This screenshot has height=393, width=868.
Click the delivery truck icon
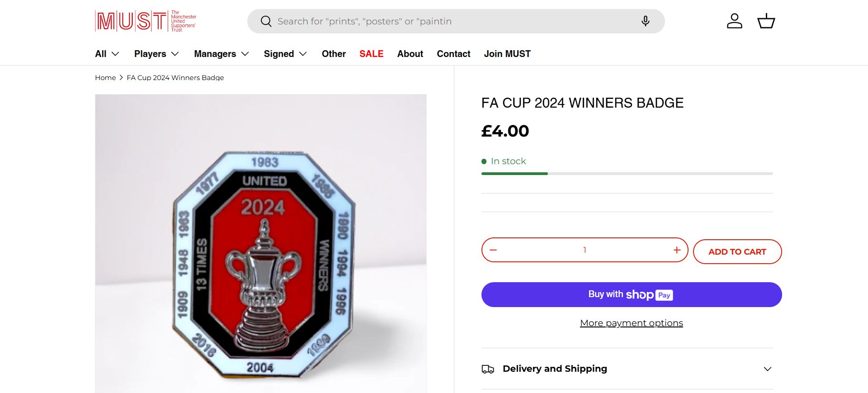click(x=488, y=369)
